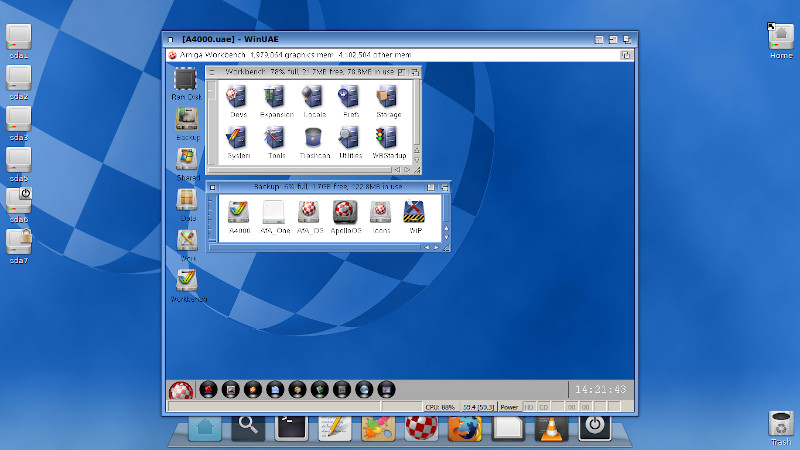
Task: Click the Trashcan icon in Workbench window
Action: pos(314,139)
